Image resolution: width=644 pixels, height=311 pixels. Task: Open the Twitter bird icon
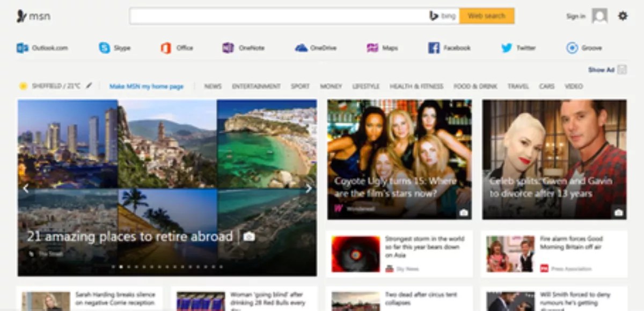(x=507, y=48)
